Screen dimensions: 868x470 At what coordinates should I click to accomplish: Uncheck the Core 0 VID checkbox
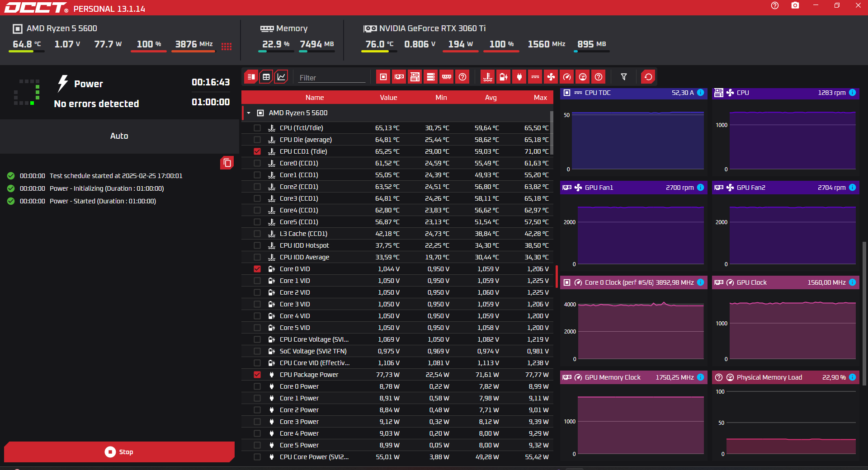[257, 269]
